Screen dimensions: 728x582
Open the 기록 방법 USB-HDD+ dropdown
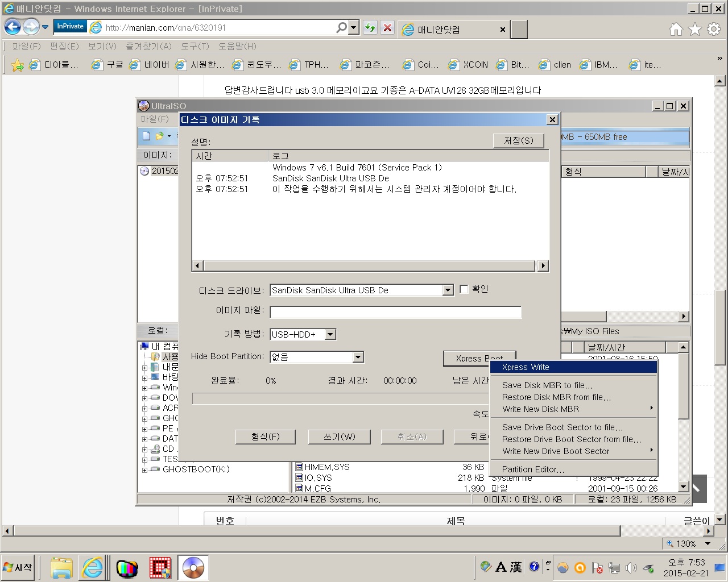[x=330, y=335]
